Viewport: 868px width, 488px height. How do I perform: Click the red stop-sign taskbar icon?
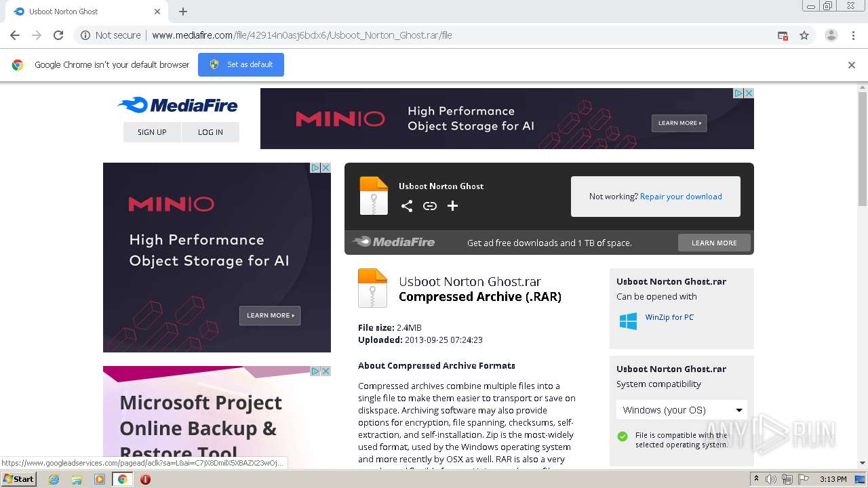click(145, 479)
